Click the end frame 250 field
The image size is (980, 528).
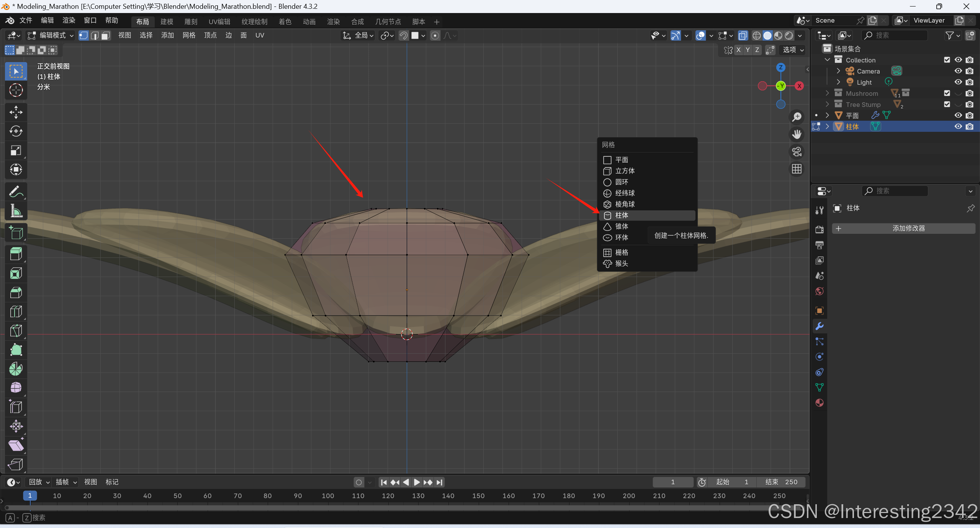tap(781, 482)
